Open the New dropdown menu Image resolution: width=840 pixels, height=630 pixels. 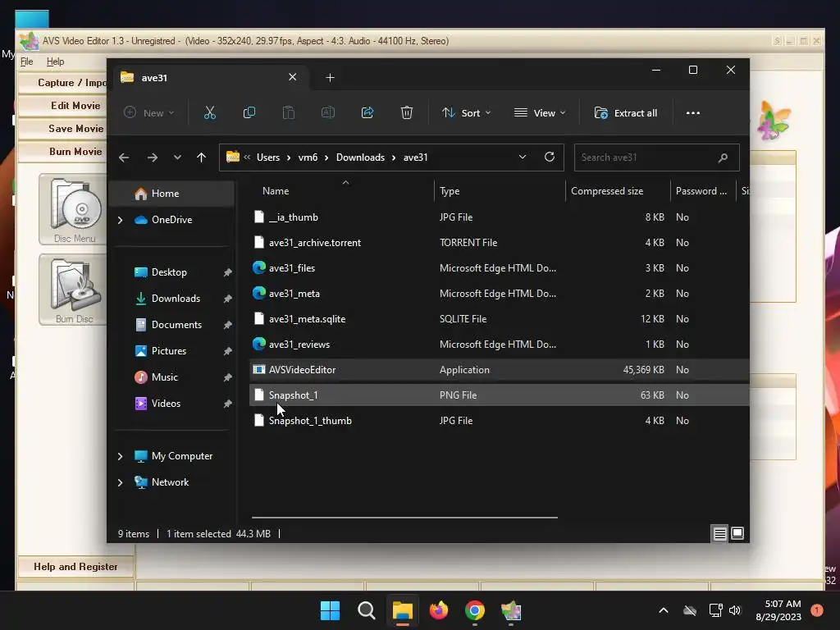click(149, 113)
